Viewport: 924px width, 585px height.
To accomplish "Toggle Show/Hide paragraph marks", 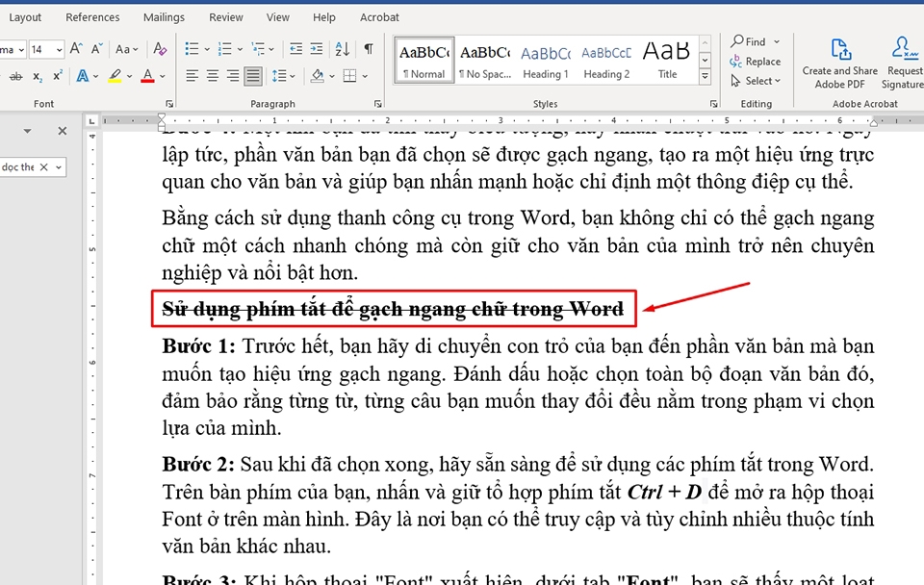I will tap(369, 49).
